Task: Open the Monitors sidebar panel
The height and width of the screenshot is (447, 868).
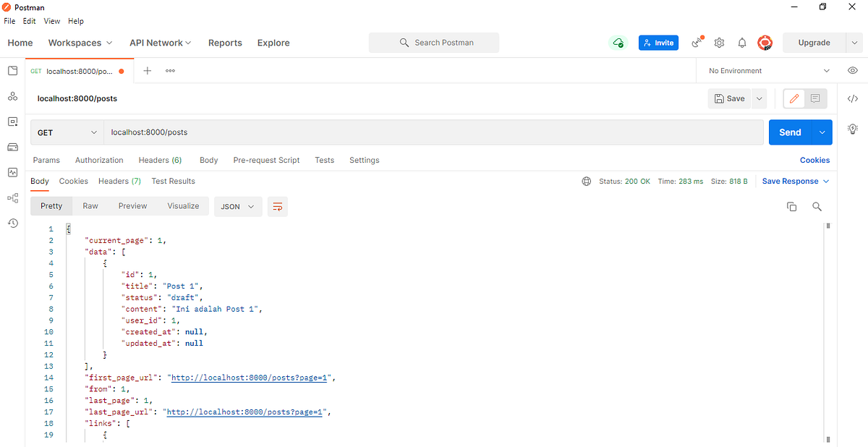Action: [12, 172]
